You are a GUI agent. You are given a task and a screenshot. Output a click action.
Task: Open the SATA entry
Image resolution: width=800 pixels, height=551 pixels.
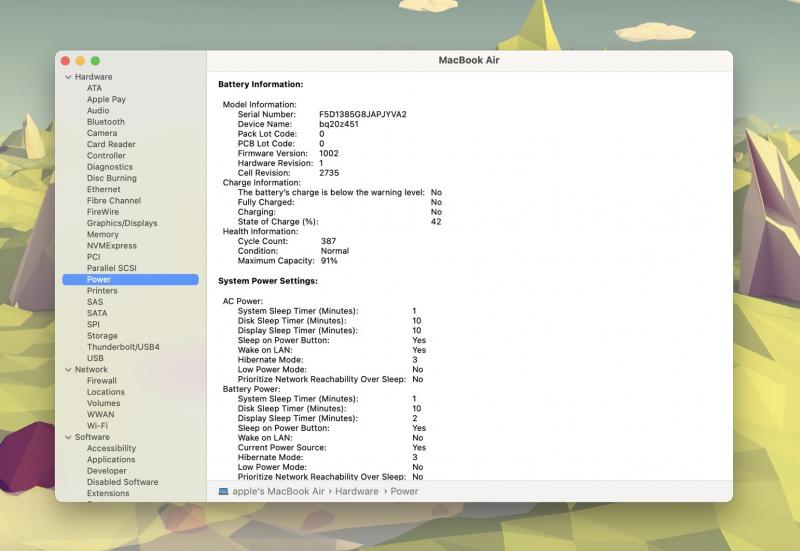[97, 313]
